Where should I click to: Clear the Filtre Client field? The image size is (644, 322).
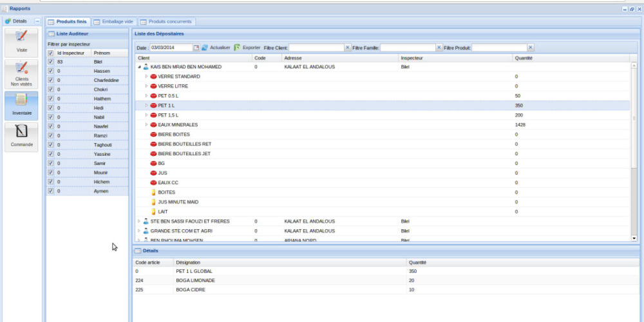point(348,48)
